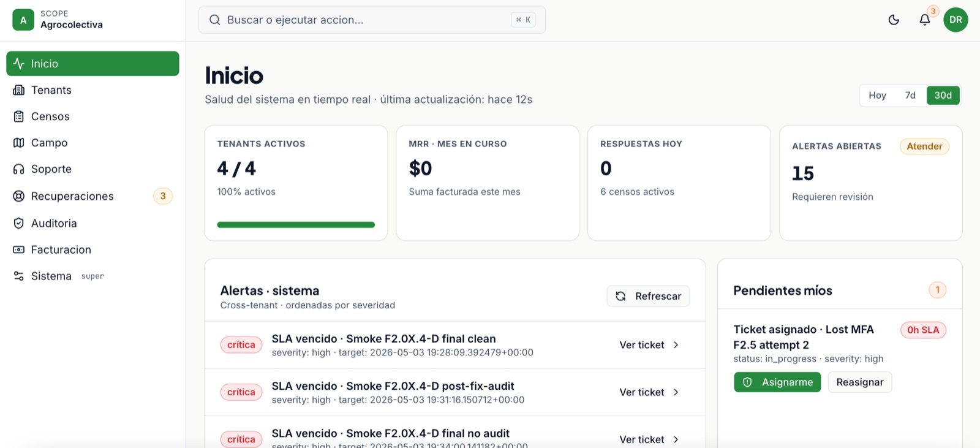
Task: Go to Facturacion
Action: (x=92, y=249)
